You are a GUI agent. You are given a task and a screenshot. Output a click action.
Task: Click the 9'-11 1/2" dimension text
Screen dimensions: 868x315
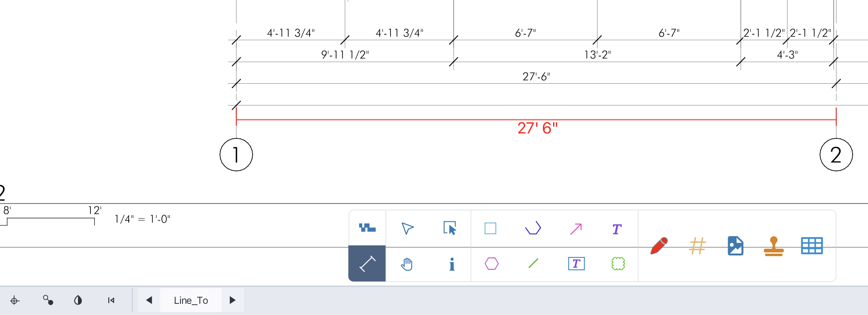click(345, 55)
